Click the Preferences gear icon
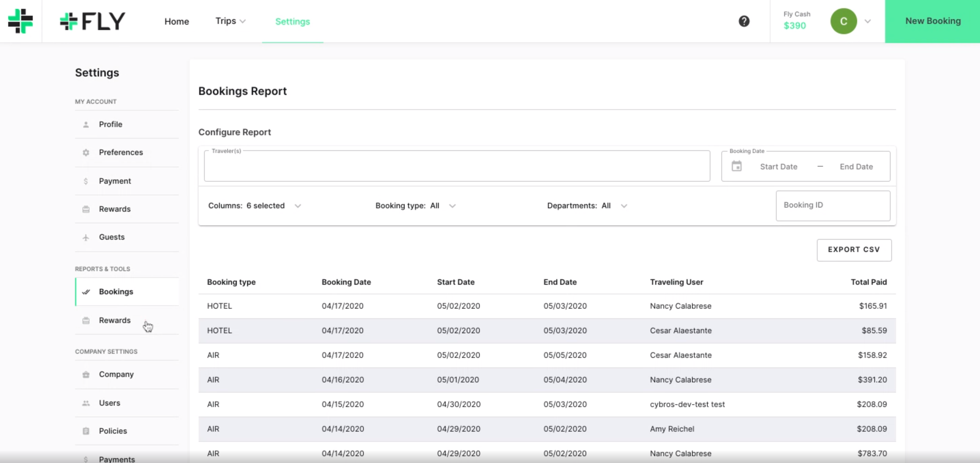The image size is (980, 463). (x=86, y=152)
